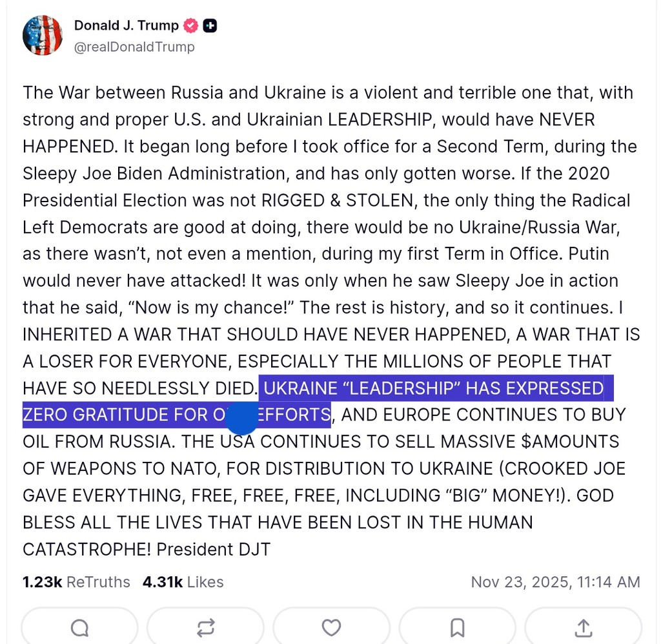Open the Donald J. Trump profile name
This screenshot has width=661, height=644.
(126, 26)
